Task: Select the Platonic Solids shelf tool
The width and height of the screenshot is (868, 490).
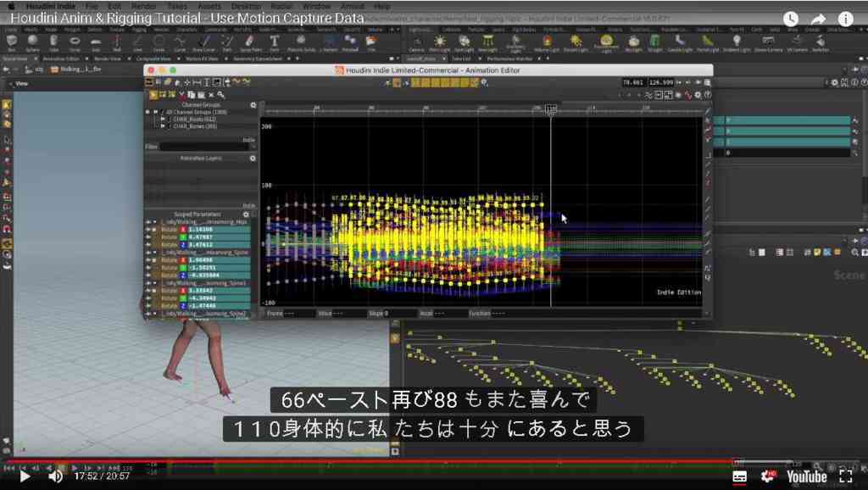Action: [301, 42]
